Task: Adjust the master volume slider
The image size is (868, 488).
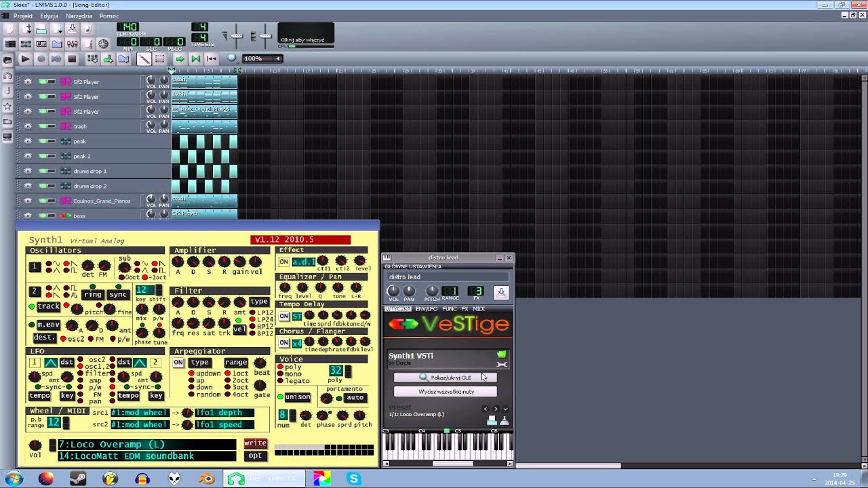Action: coord(237,35)
